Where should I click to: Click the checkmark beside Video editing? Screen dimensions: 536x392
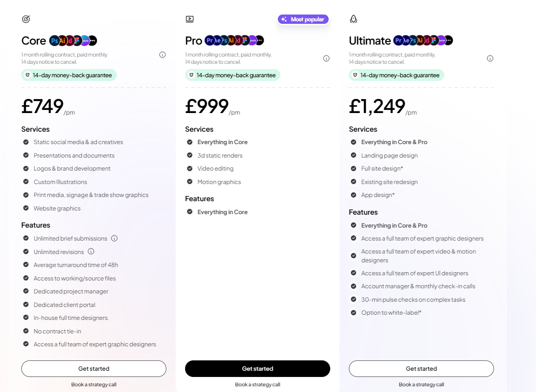pos(190,169)
